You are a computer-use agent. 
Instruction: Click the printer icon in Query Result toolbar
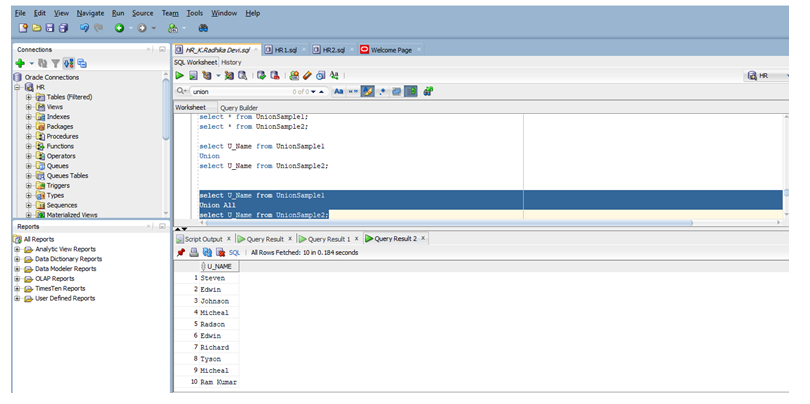(194, 253)
